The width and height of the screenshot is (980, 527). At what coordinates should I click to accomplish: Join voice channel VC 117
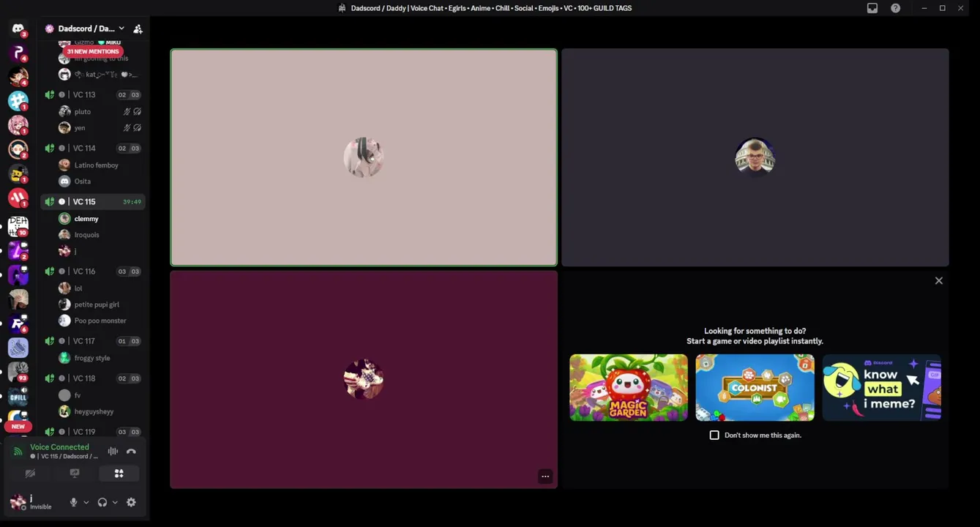point(92,341)
